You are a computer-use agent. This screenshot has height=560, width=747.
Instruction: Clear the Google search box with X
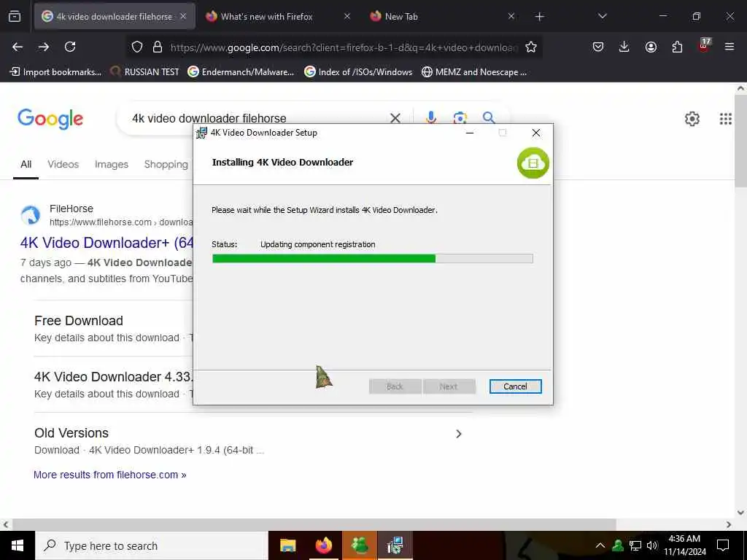coord(395,118)
